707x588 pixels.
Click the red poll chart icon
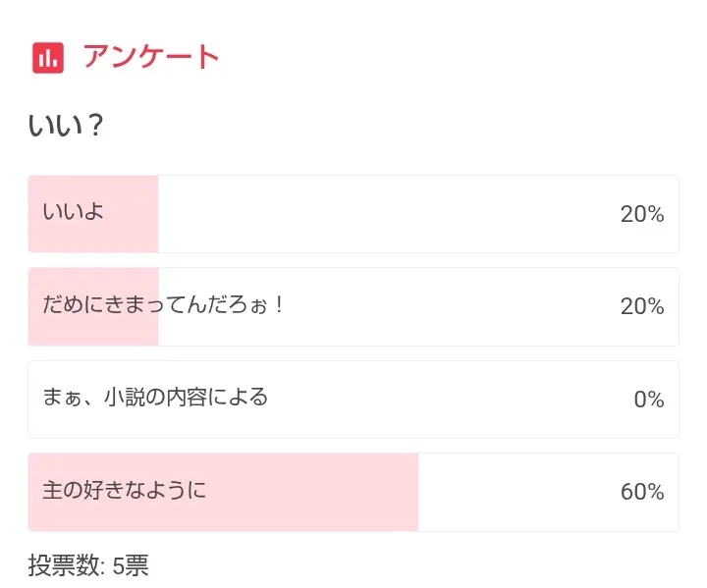coord(47,58)
